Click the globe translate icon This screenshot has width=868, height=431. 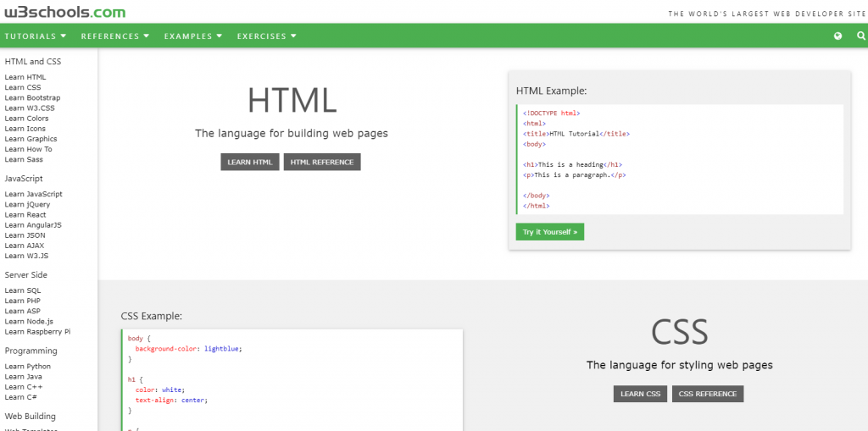pos(837,36)
